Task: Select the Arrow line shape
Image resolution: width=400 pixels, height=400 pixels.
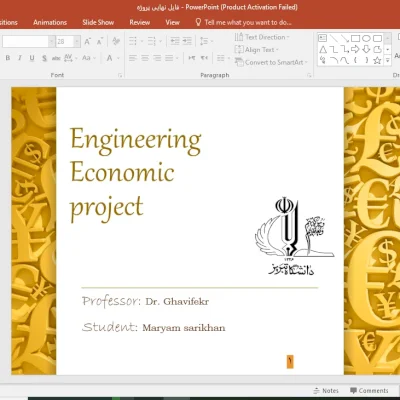Action: click(344, 38)
